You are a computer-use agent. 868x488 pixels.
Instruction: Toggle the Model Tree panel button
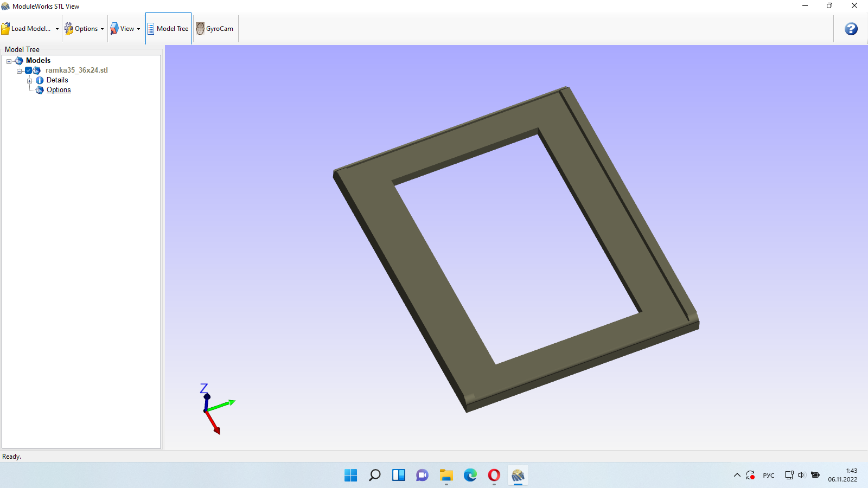click(168, 29)
